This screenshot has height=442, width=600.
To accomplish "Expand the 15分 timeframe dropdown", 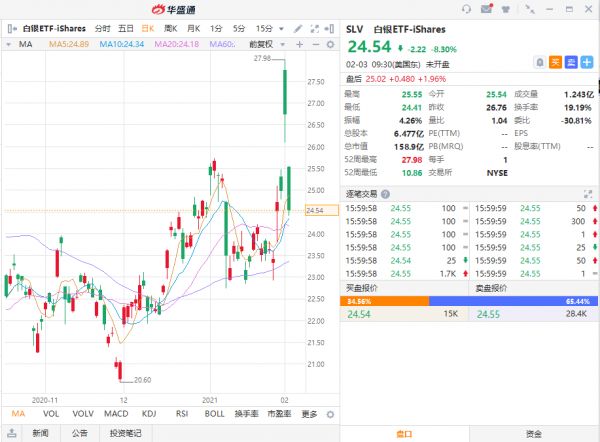I will pyautogui.click(x=268, y=29).
